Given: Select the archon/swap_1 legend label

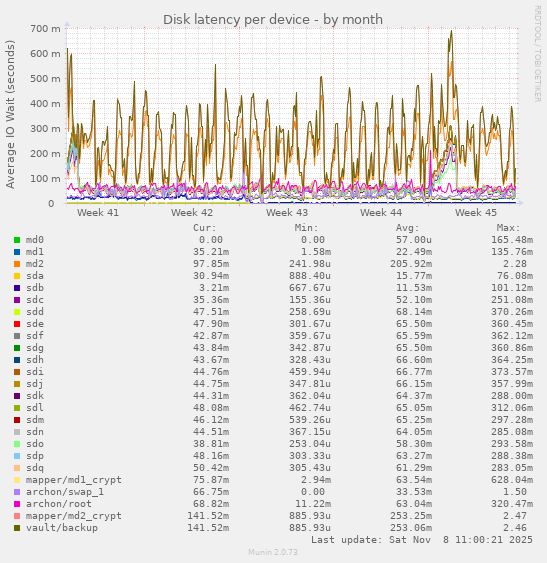Looking at the screenshot, I should 65,492.
